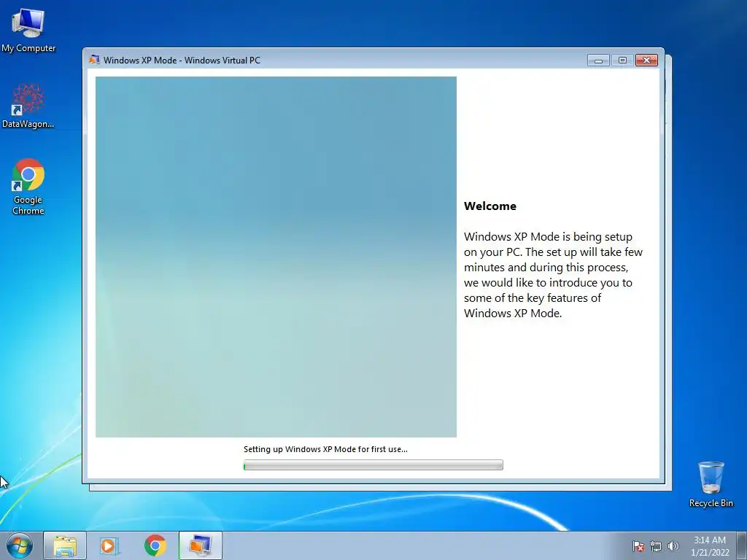Click the Windows XP Mode introduction paragraph
The width and height of the screenshot is (747, 560).
553,275
